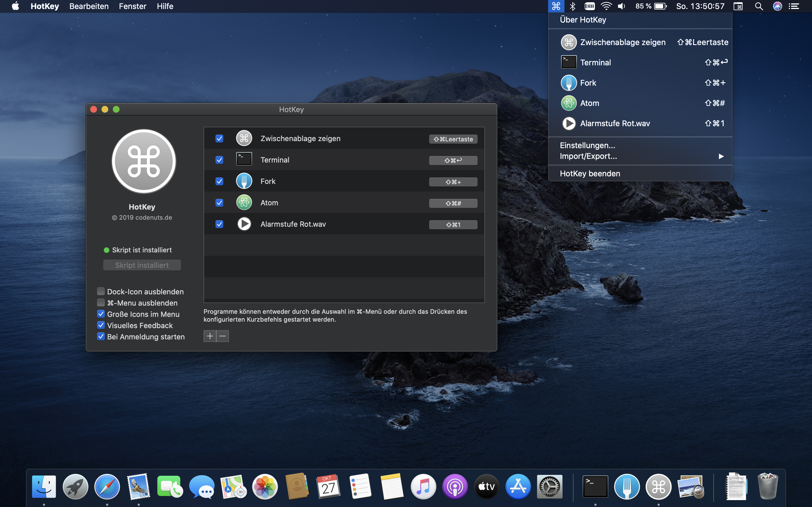
Task: Click the Atom icon in the shortcuts list
Action: click(x=244, y=203)
